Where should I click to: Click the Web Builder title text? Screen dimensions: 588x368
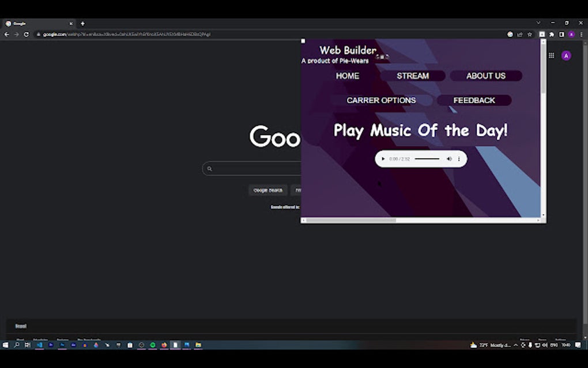(348, 50)
